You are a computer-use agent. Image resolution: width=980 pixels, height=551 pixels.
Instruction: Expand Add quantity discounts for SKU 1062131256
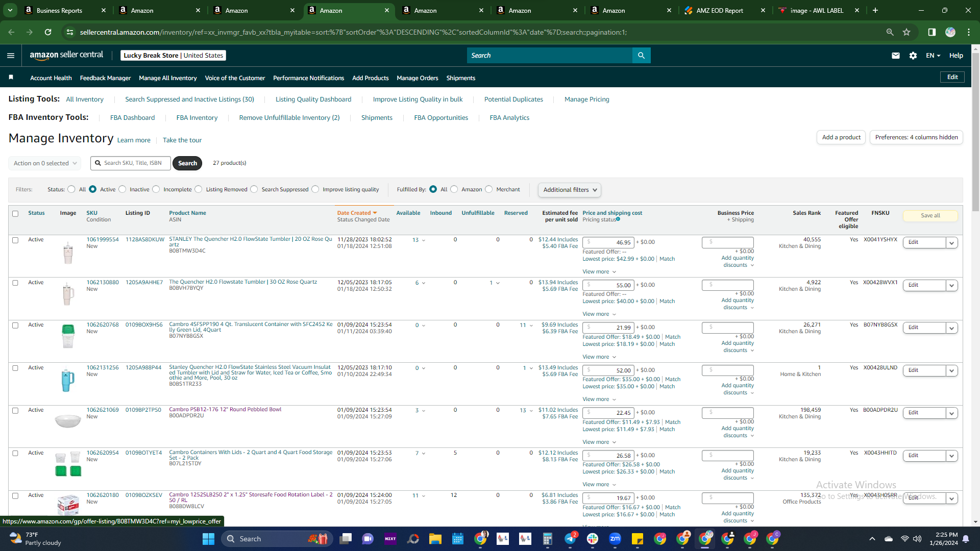click(738, 389)
